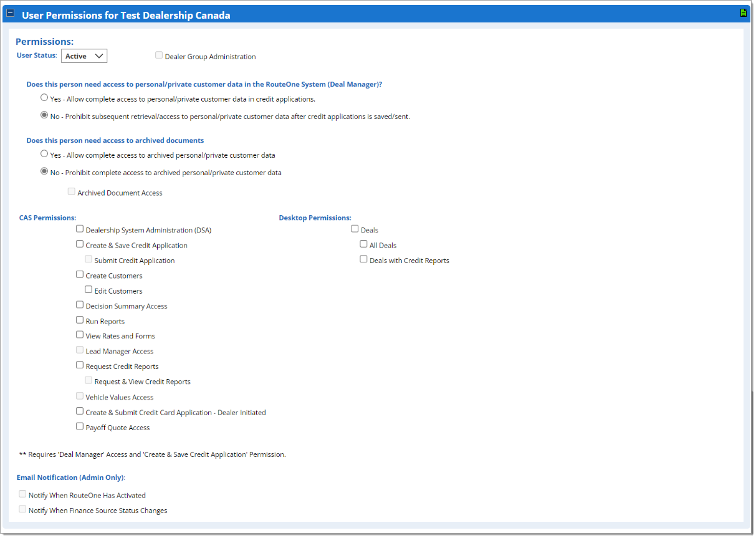This screenshot has height=538, width=756.
Task: Check Decision Summary Access
Action: click(x=80, y=305)
